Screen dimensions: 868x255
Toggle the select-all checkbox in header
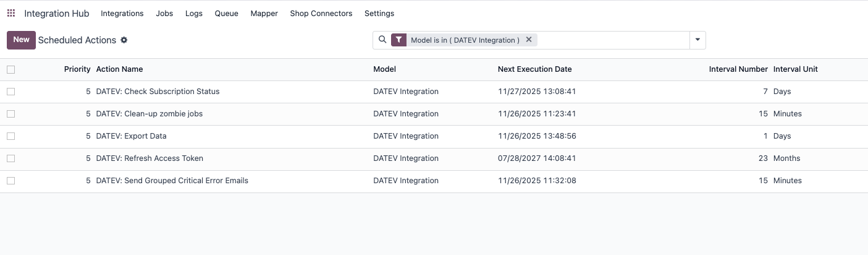pos(11,69)
